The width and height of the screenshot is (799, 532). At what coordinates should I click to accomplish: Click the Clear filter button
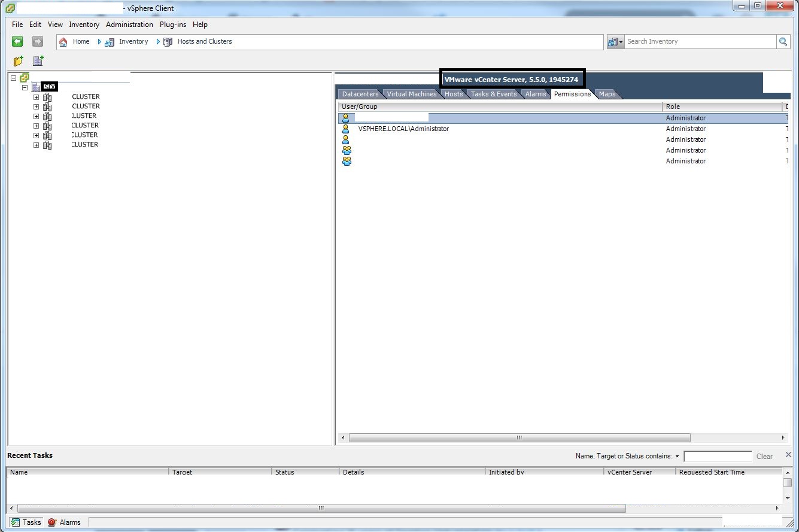(x=764, y=457)
